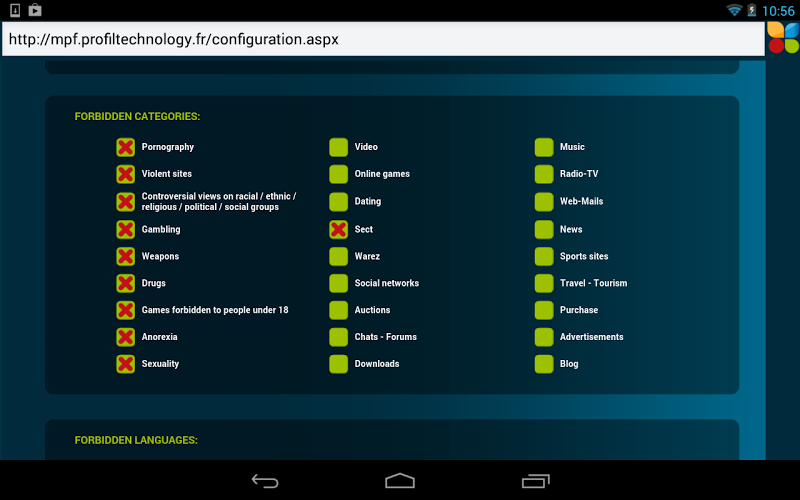Uncheck the Sexuality checkbox

click(x=126, y=364)
